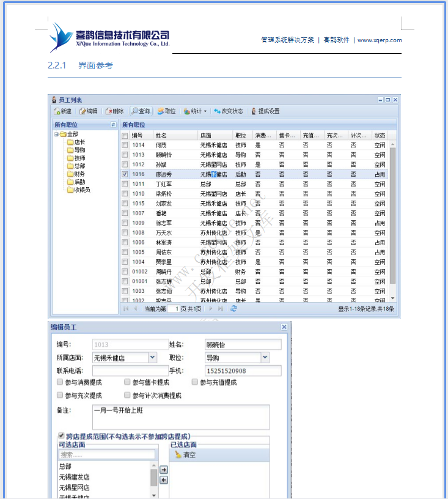The width and height of the screenshot is (448, 499).
Task: Enable 参与售卡提成 checkbox
Action: (127, 382)
